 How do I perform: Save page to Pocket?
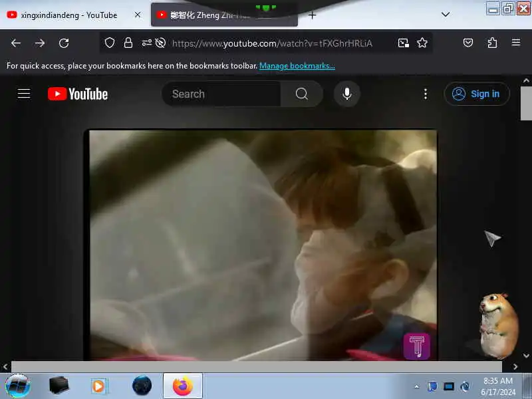[x=468, y=43]
